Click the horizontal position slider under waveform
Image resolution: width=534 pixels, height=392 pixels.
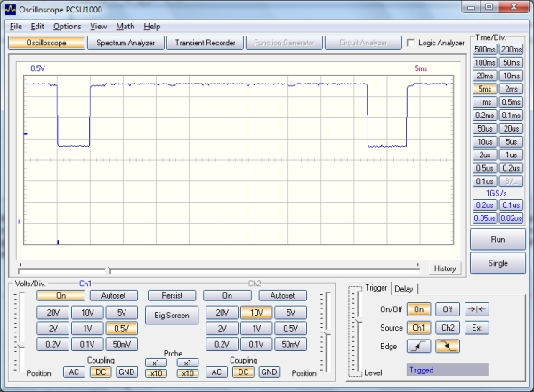pyautogui.click(x=109, y=268)
